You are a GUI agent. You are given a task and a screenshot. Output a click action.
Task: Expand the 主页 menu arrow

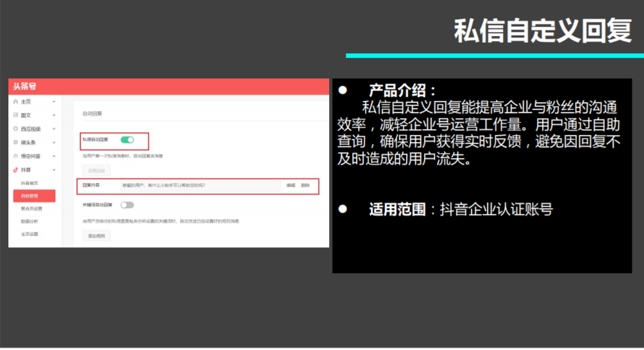coord(54,101)
